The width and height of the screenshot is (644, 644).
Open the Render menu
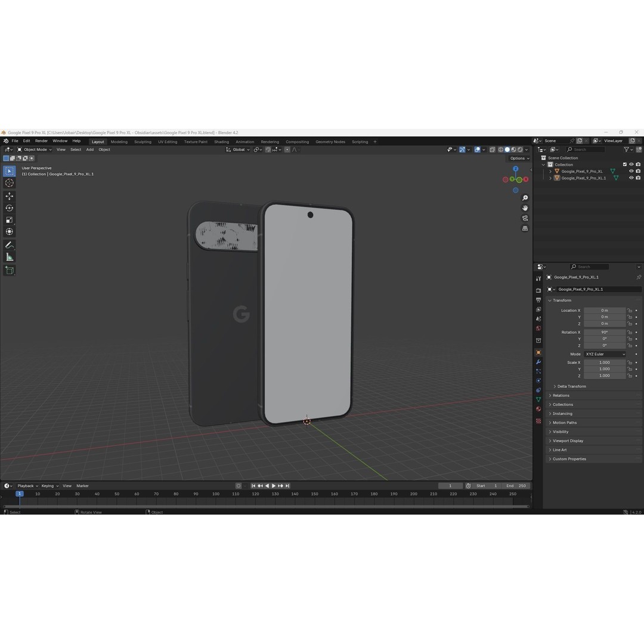coord(41,141)
